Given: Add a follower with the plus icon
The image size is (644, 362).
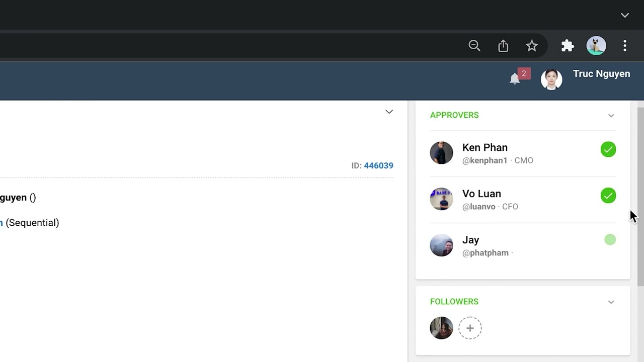Looking at the screenshot, I should pyautogui.click(x=470, y=328).
